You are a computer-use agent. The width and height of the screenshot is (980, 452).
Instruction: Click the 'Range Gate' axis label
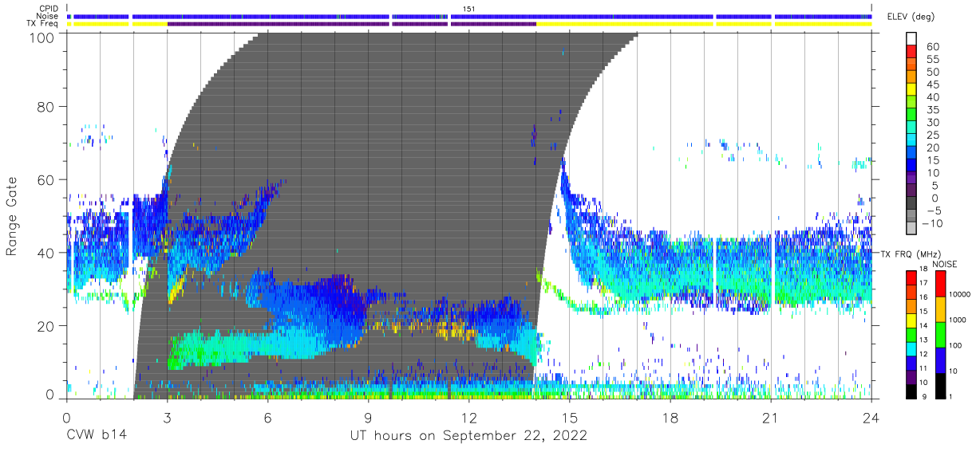(x=12, y=216)
